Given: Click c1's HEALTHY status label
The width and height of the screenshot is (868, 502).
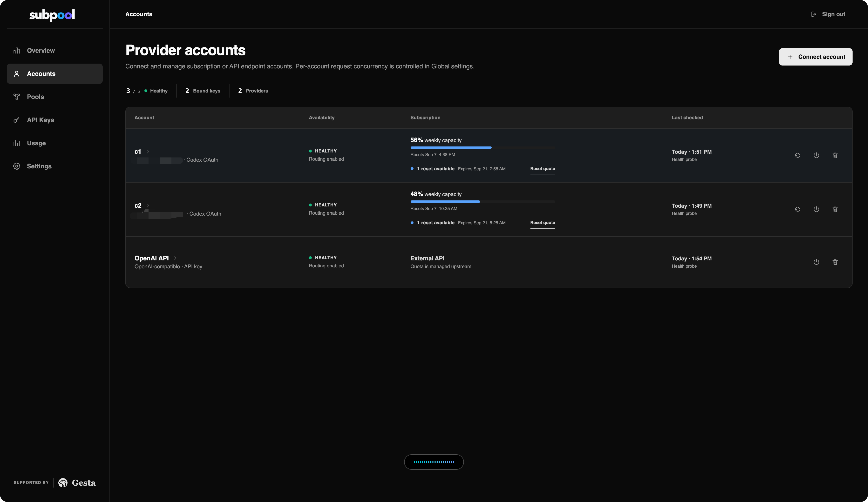Looking at the screenshot, I should 326,151.
